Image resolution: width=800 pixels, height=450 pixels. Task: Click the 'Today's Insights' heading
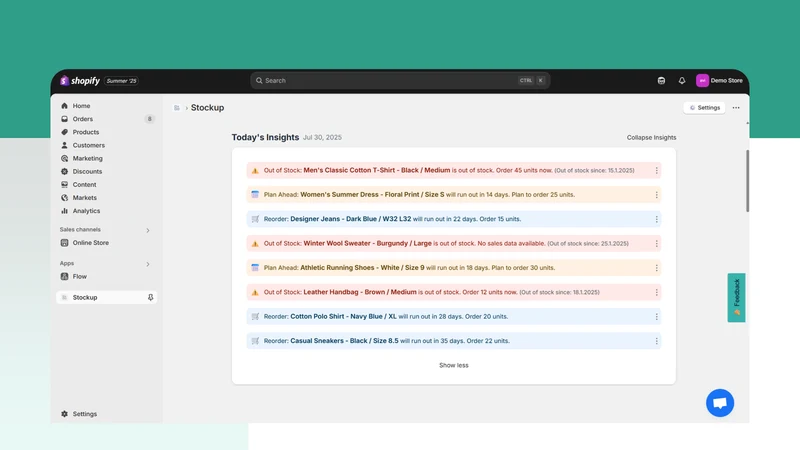click(x=265, y=137)
